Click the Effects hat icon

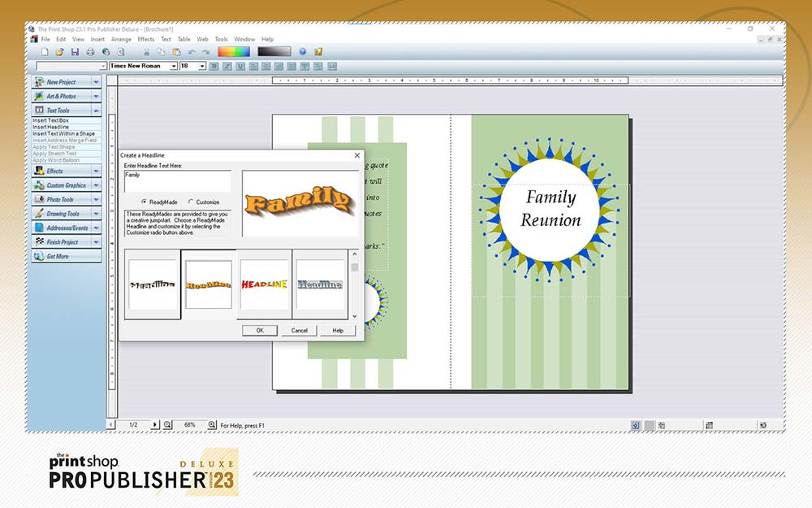(39, 171)
